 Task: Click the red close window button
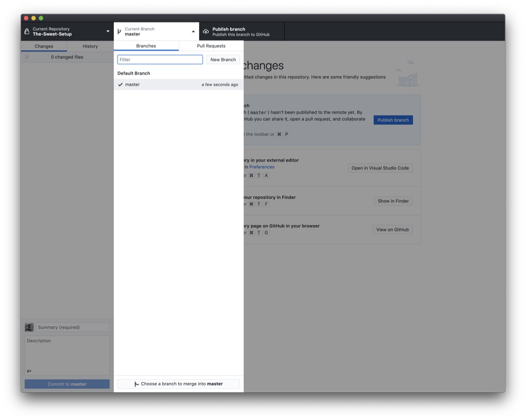coord(26,18)
